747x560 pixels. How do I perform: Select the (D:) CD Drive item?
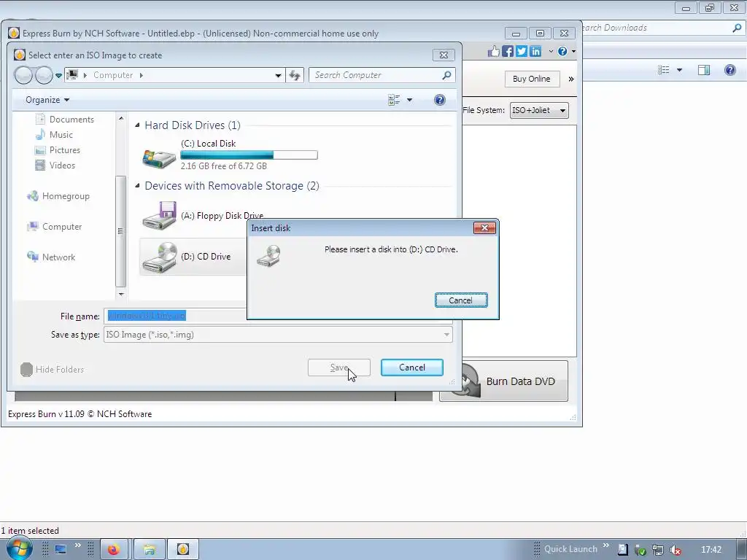coord(193,257)
